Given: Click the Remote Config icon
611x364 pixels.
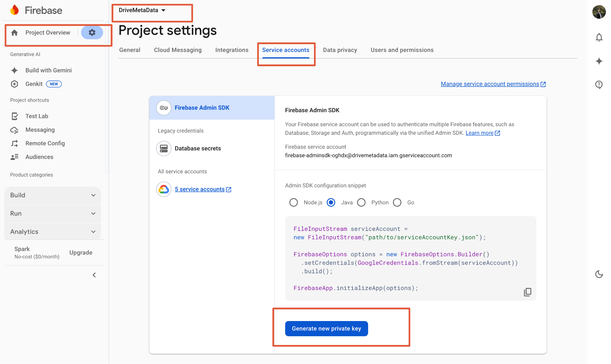Looking at the screenshot, I should point(14,144).
